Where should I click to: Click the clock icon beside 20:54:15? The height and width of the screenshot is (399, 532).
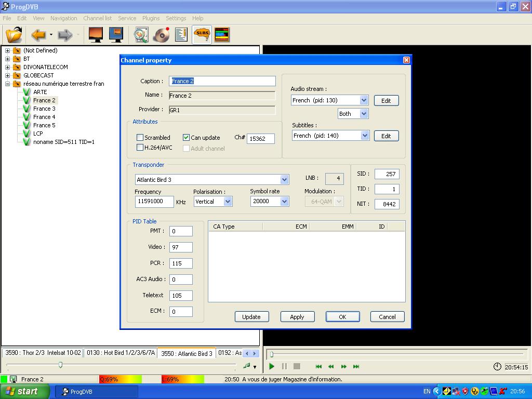497,366
